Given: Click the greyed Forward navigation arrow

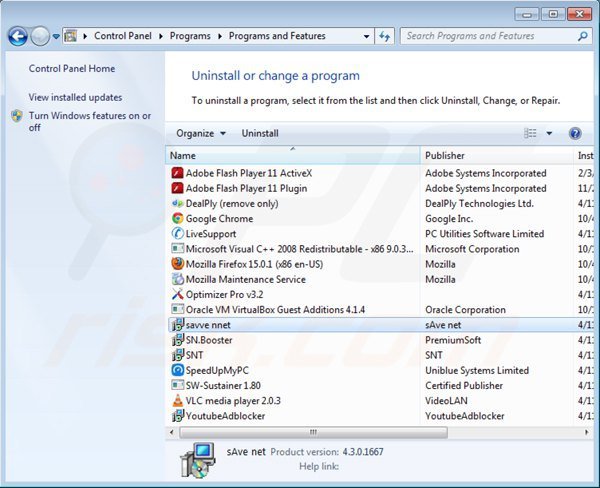Looking at the screenshot, I should pyautogui.click(x=40, y=37).
